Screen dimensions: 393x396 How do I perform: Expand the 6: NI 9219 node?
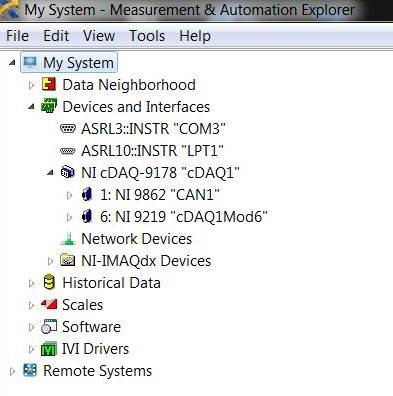point(69,217)
